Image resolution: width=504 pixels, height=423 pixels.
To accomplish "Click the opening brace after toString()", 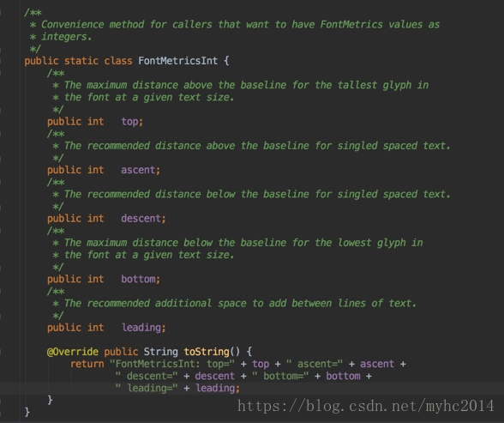I will tap(249, 352).
